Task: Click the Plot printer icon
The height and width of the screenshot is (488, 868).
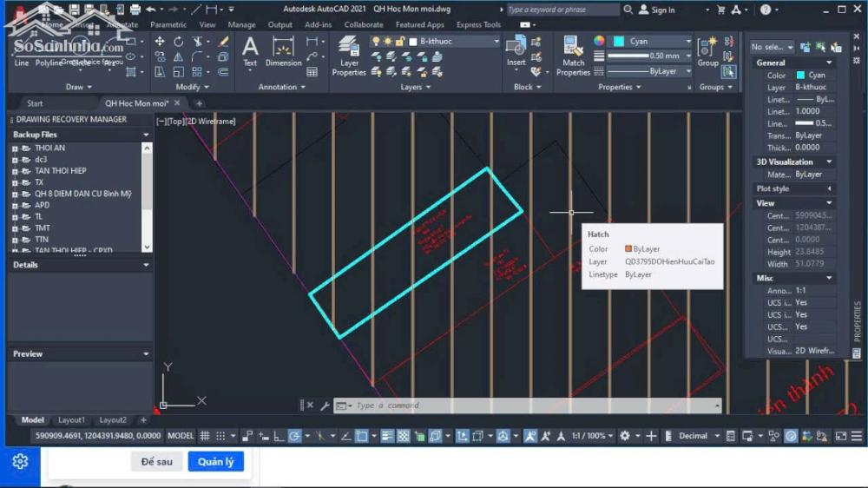Action: point(134,10)
